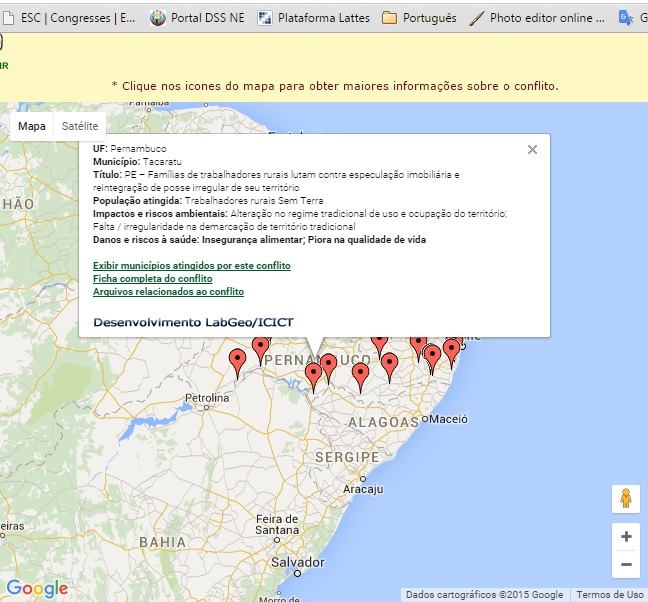The height and width of the screenshot is (602, 648).
Task: Zoom in the map with plus button
Action: click(x=626, y=537)
